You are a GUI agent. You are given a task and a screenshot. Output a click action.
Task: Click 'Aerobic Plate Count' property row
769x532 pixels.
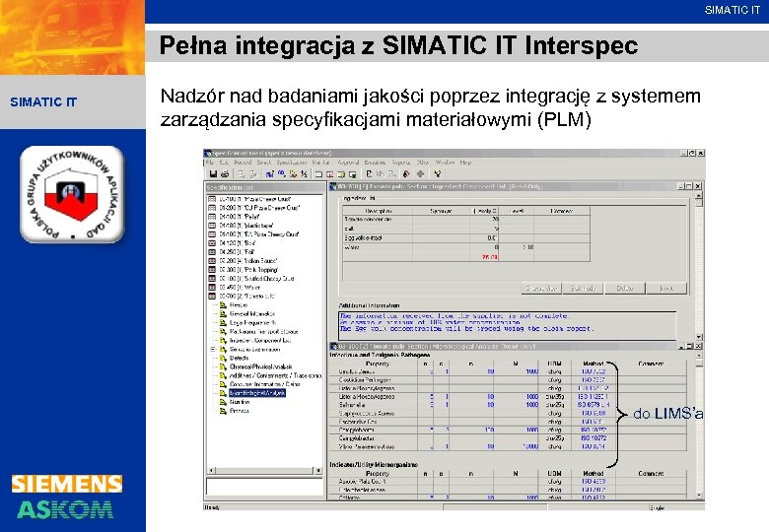tap(508, 482)
